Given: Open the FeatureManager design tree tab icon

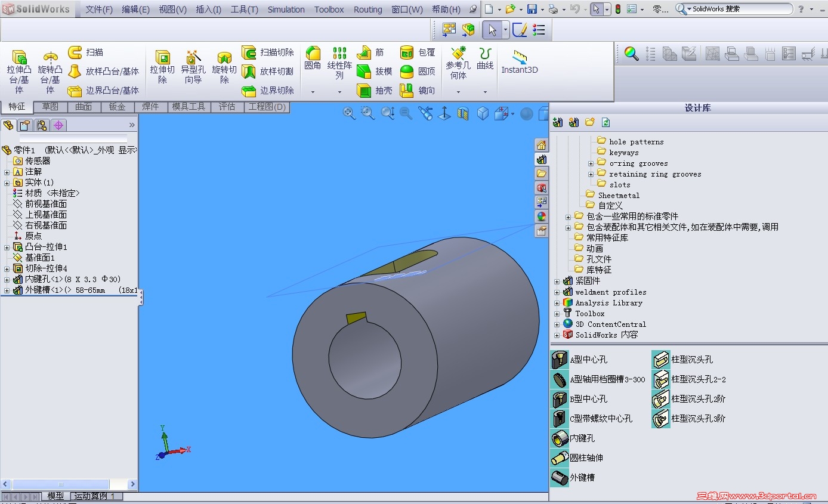Looking at the screenshot, I should tap(8, 125).
